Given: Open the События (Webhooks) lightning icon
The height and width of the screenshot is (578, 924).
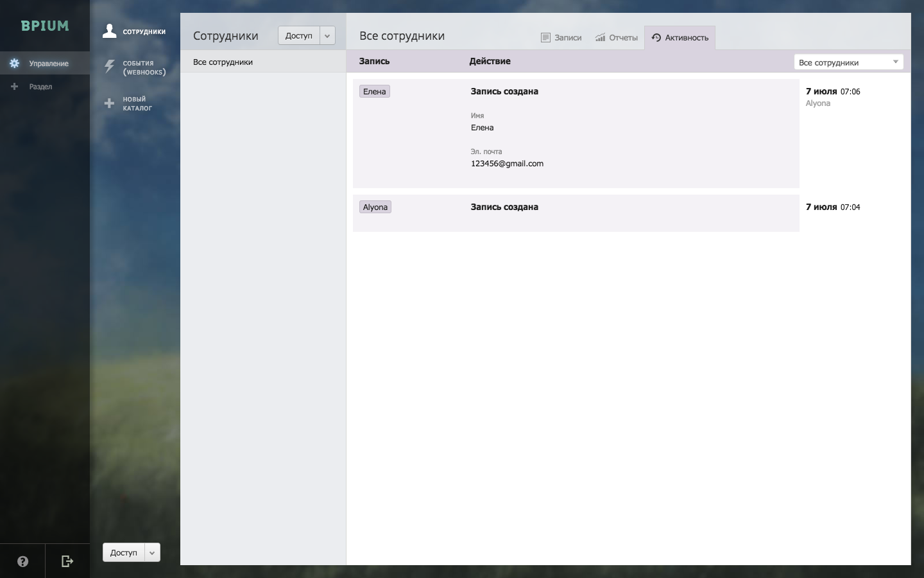Looking at the screenshot, I should click(110, 67).
